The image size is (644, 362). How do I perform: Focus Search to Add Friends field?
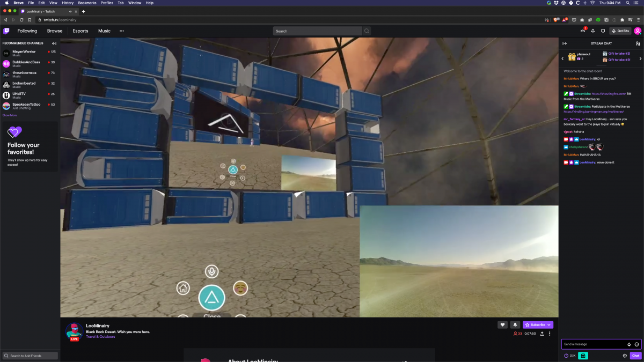point(30,356)
